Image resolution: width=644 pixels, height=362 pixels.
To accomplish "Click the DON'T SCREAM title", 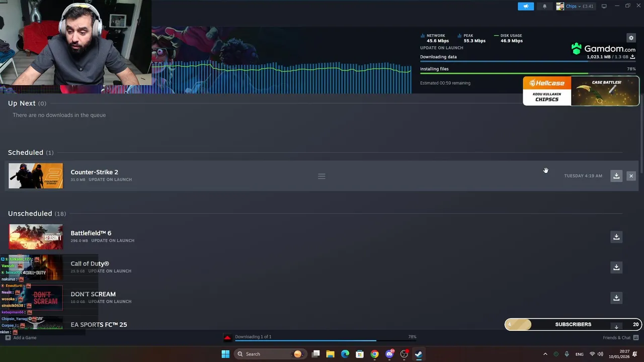I will coord(93,294).
